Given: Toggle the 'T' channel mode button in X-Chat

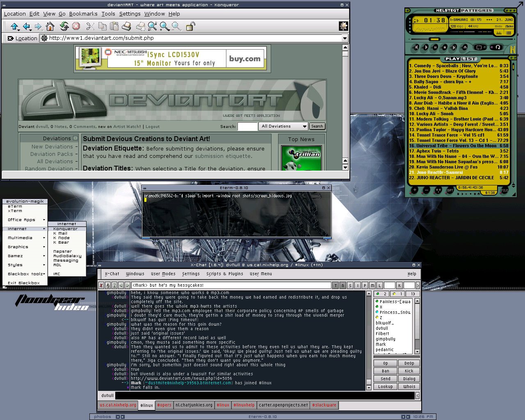Looking at the screenshot, I should (336, 285).
